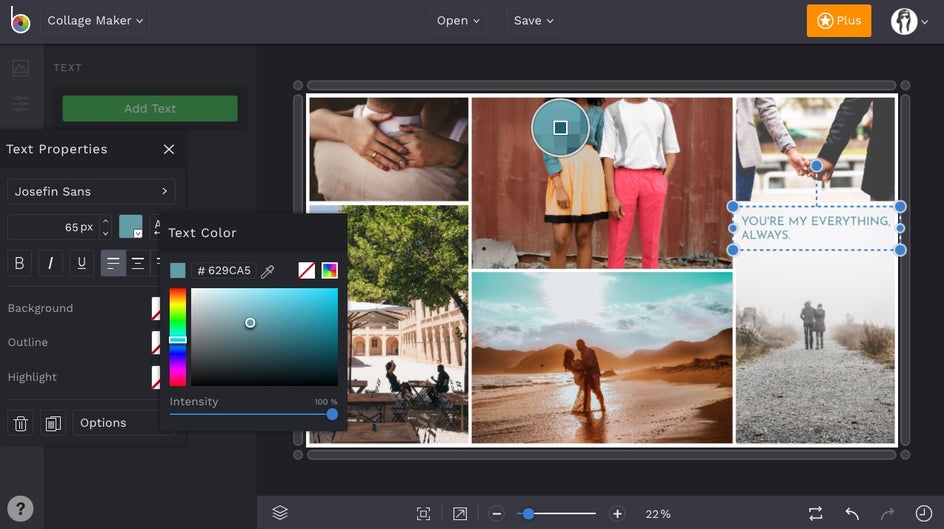Click the rainbow hue slider
Viewport: 944px width, 529px height.
pos(177,337)
